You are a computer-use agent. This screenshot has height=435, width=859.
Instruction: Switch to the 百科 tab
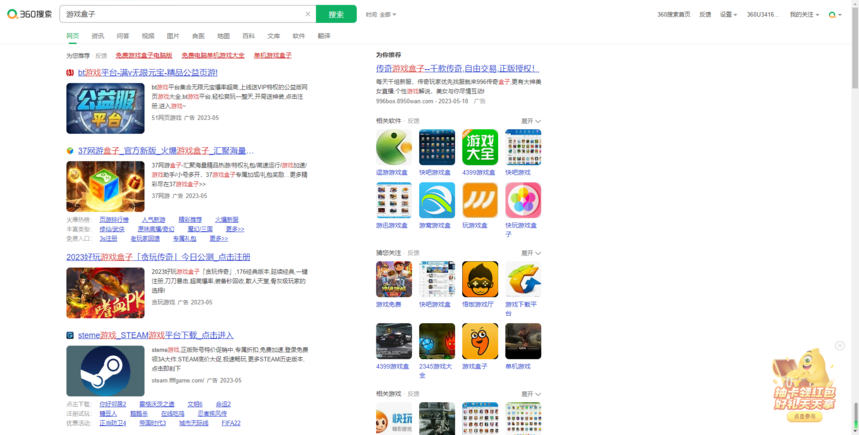pos(249,36)
